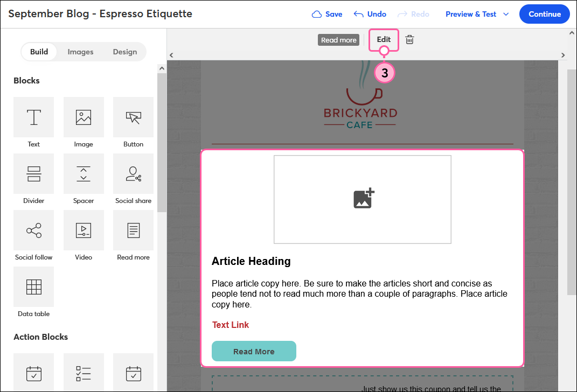Viewport: 577px width, 392px height.
Task: Expand Preview & Test dropdown arrow
Action: click(x=506, y=15)
